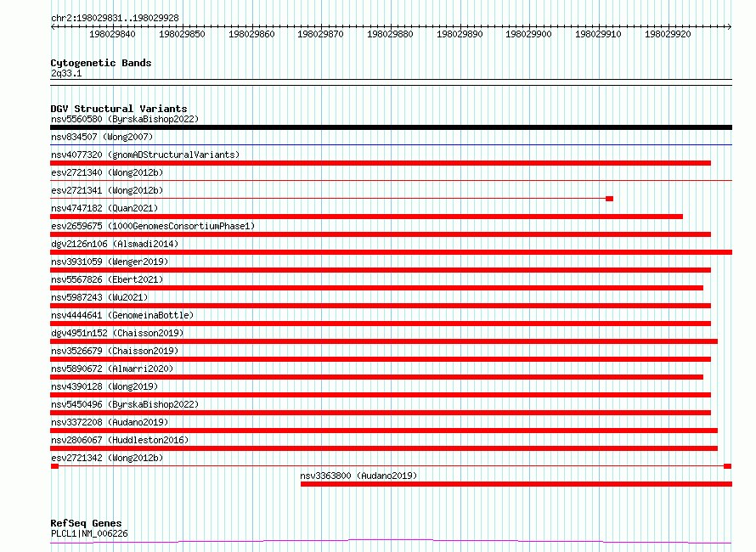Image resolution: width=756 pixels, height=552 pixels.
Task: Click the Cytogenetic Bands track title
Action: coord(101,63)
